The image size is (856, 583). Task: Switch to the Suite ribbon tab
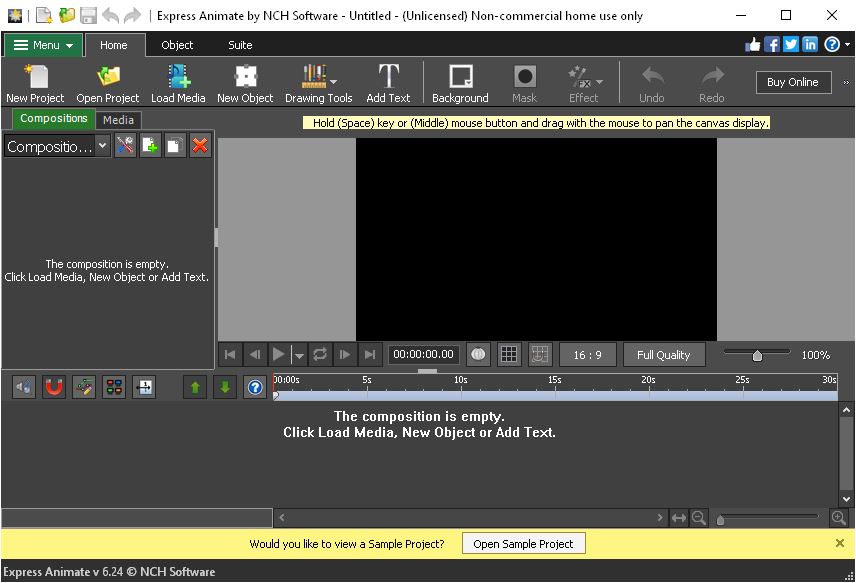click(x=239, y=45)
